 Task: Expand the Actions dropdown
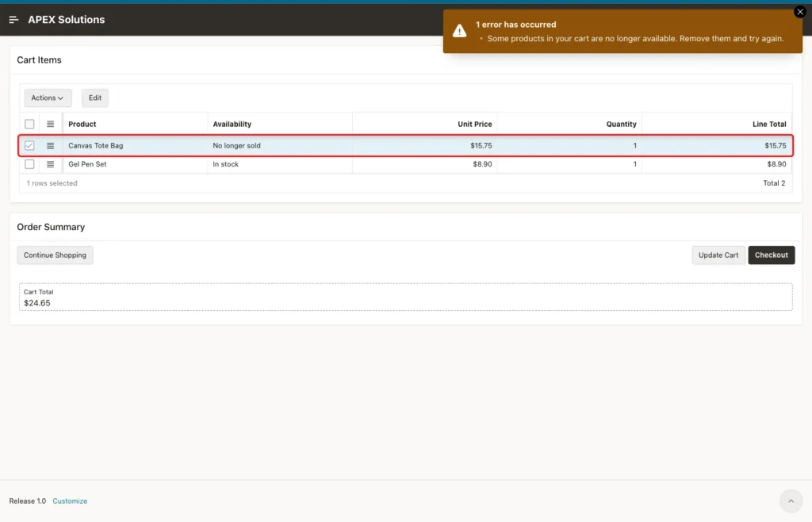(x=48, y=98)
